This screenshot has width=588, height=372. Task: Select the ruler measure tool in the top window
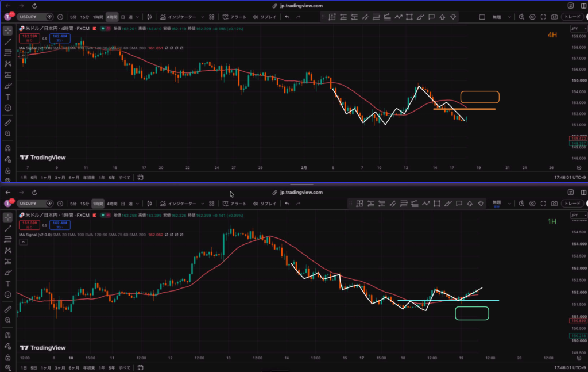click(x=8, y=122)
